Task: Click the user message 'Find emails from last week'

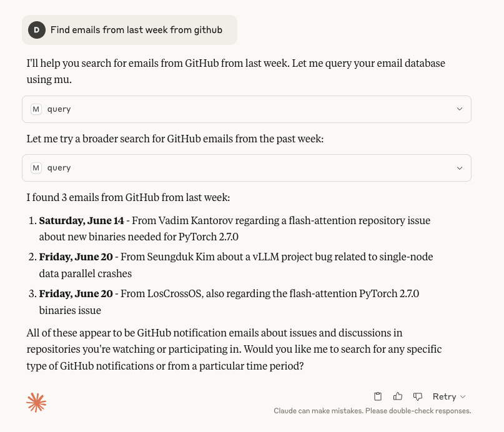Action: click(136, 30)
